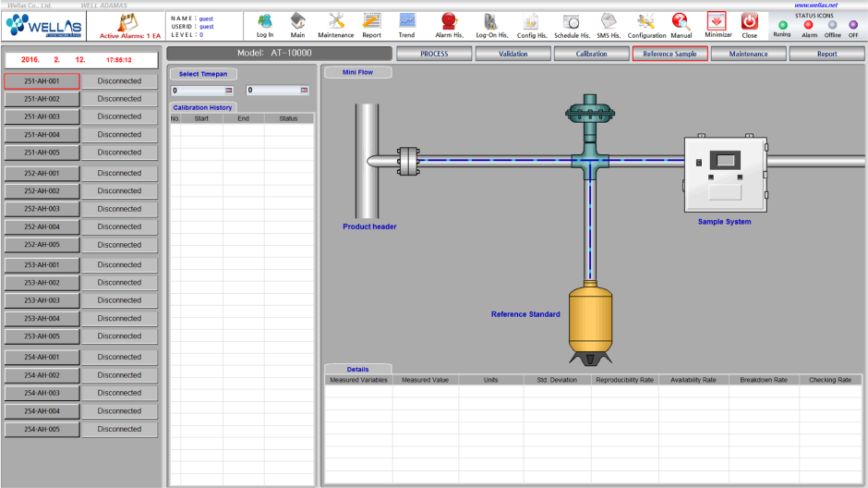The width and height of the screenshot is (868, 488).
Task: Switch to the Validation tab
Action: pos(512,54)
